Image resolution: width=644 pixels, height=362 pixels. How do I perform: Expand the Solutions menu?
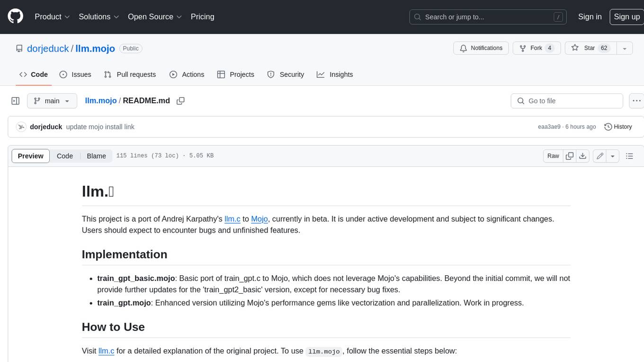[x=99, y=17]
